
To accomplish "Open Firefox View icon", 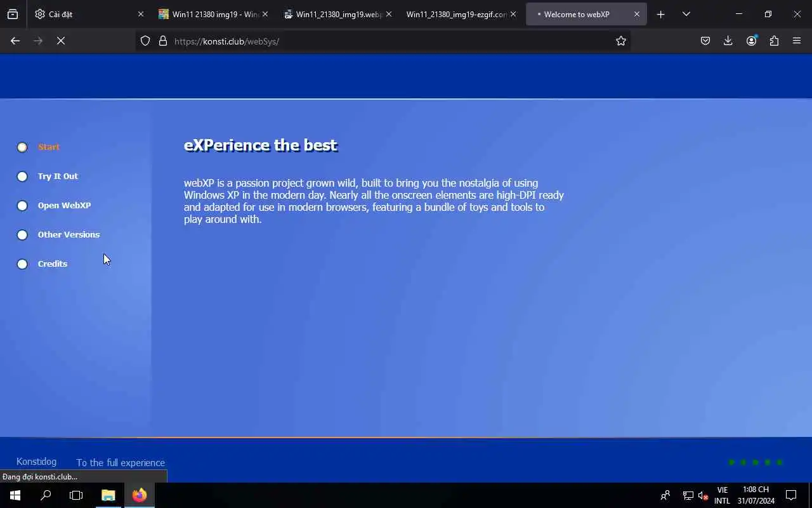I will 13,14.
